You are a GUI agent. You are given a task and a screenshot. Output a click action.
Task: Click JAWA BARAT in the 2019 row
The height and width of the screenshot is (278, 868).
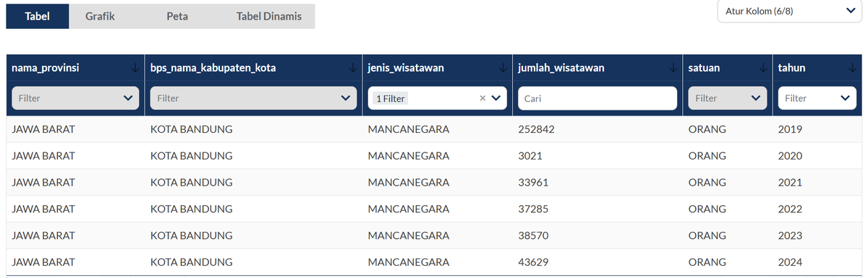tap(43, 129)
